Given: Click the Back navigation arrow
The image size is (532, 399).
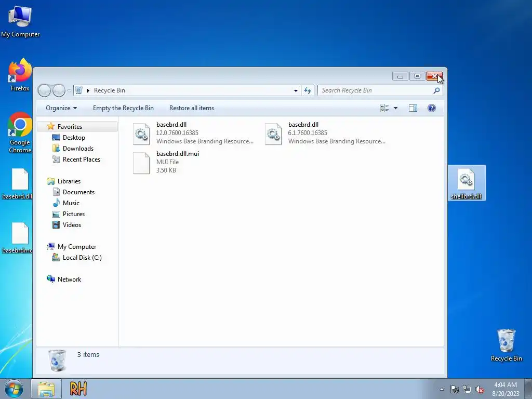Looking at the screenshot, I should point(44,90).
